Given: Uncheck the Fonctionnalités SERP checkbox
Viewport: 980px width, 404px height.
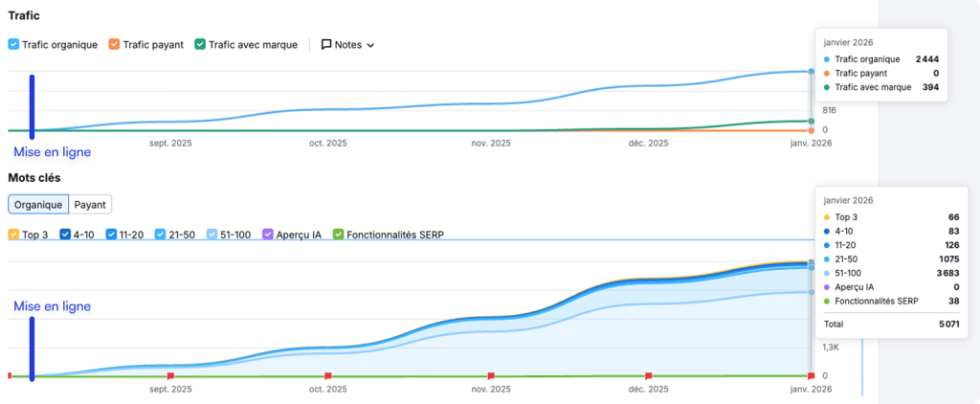Looking at the screenshot, I should coord(338,235).
